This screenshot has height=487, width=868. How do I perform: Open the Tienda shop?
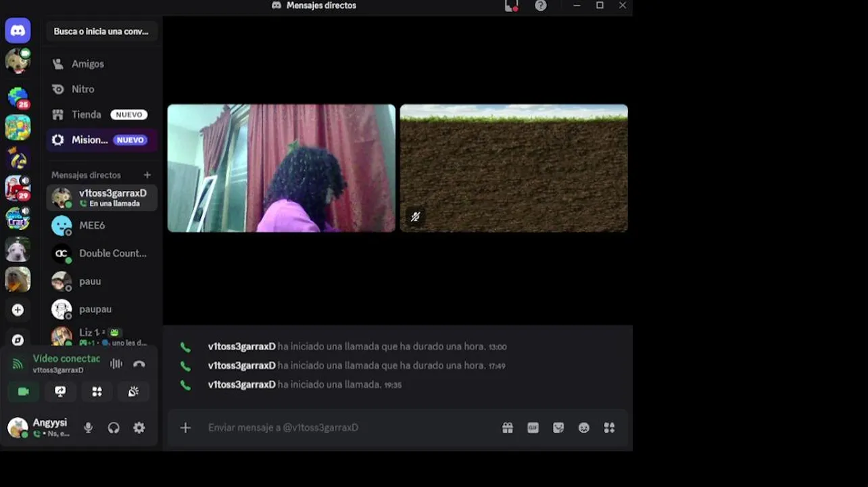click(x=101, y=115)
